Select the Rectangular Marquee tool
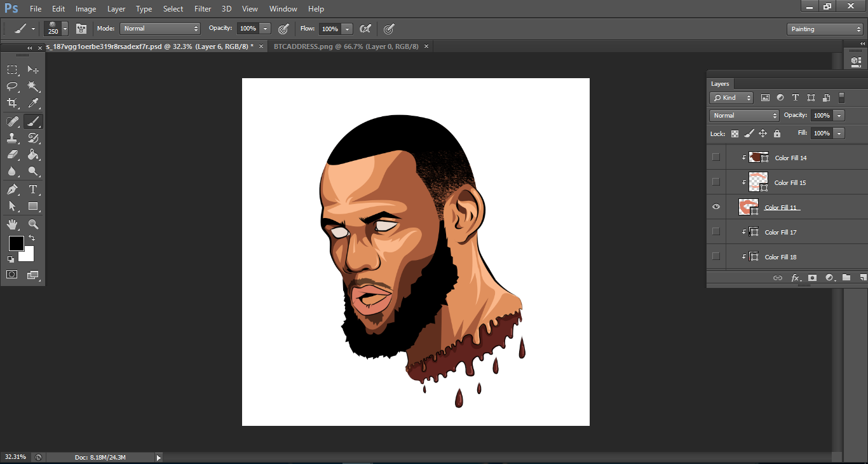 point(12,70)
